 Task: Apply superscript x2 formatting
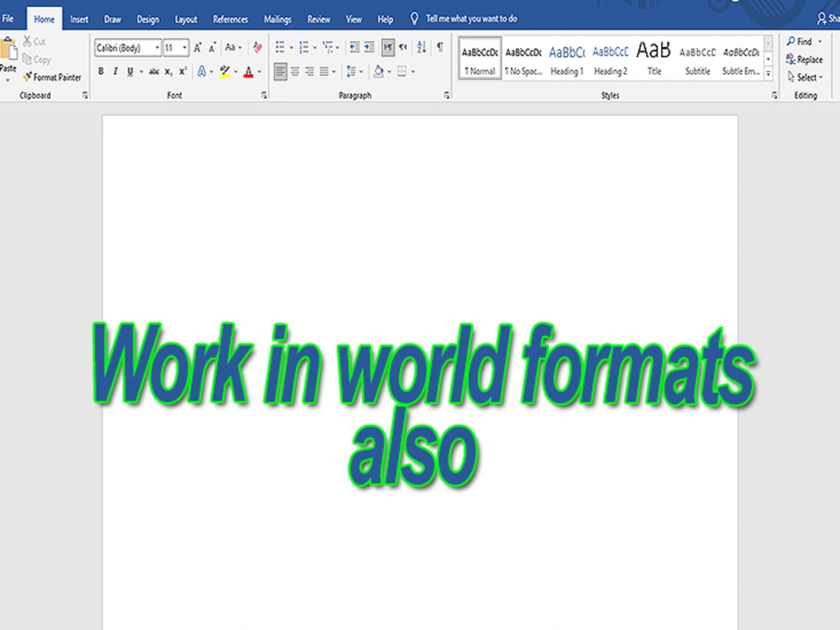(x=182, y=71)
